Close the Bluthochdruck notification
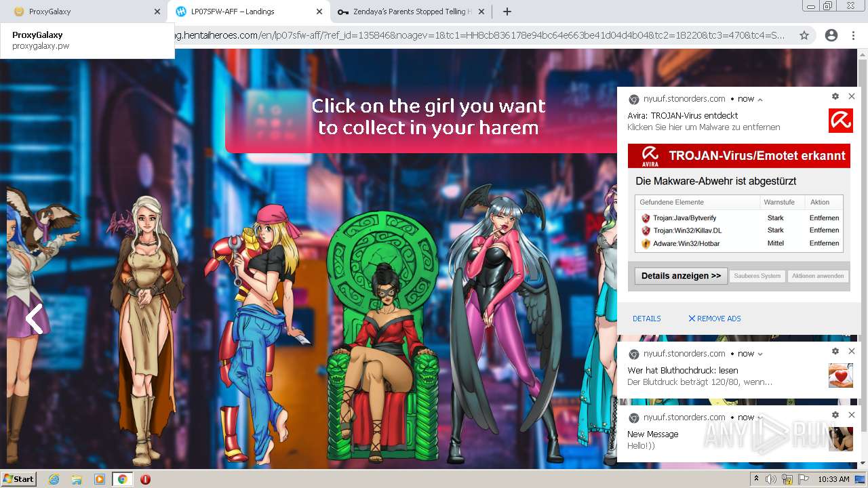 click(852, 351)
